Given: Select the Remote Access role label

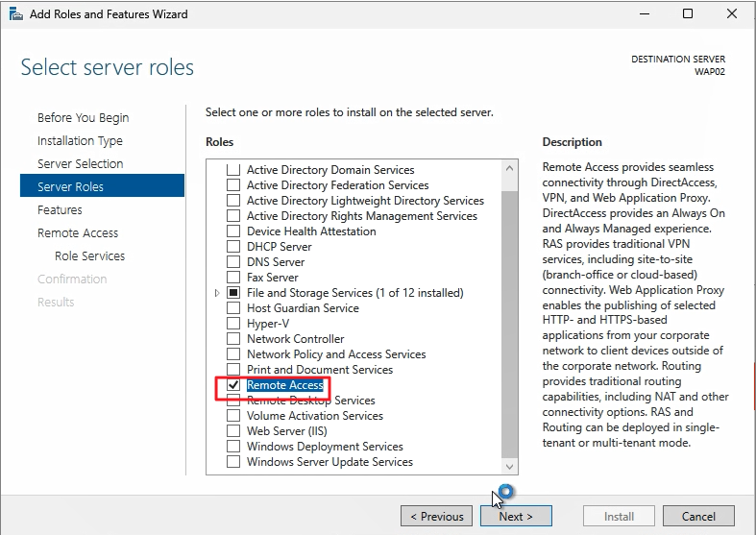Looking at the screenshot, I should pos(285,385).
